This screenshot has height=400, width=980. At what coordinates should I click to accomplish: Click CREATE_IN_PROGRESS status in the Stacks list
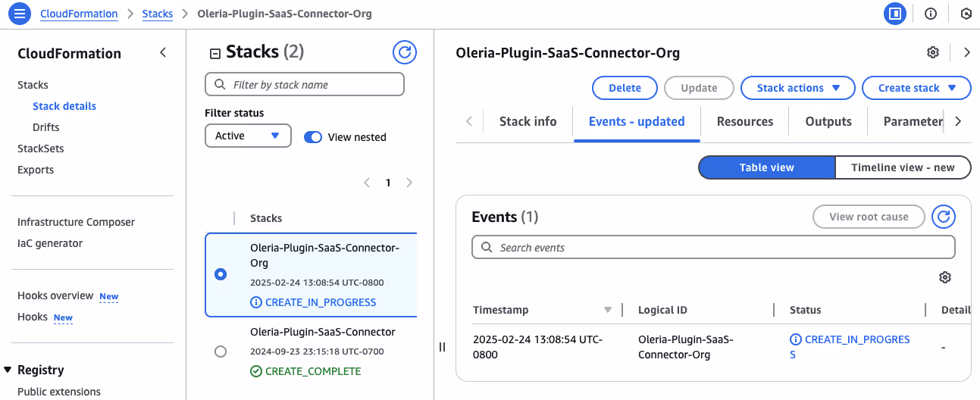[313, 302]
